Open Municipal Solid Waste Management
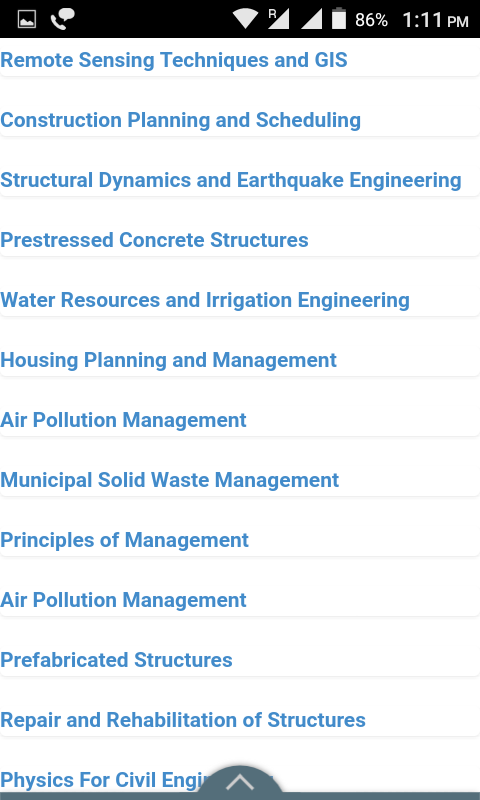The height and width of the screenshot is (800, 480). (169, 481)
